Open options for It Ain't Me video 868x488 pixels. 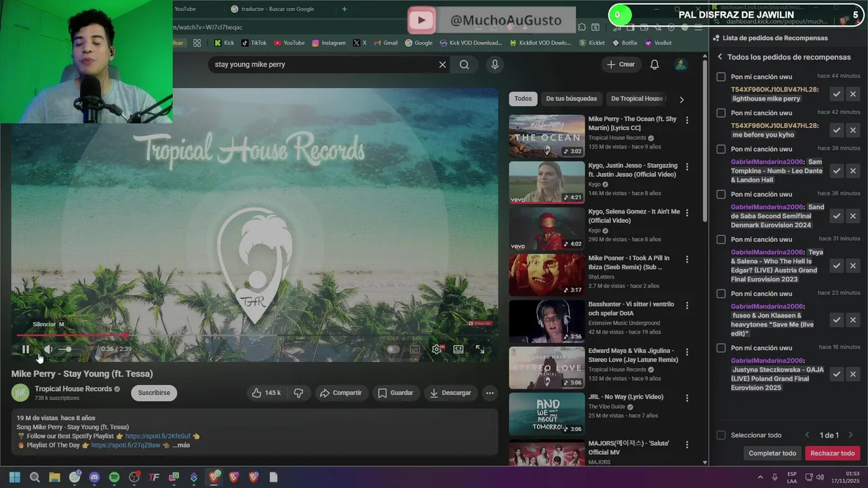pos(687,213)
